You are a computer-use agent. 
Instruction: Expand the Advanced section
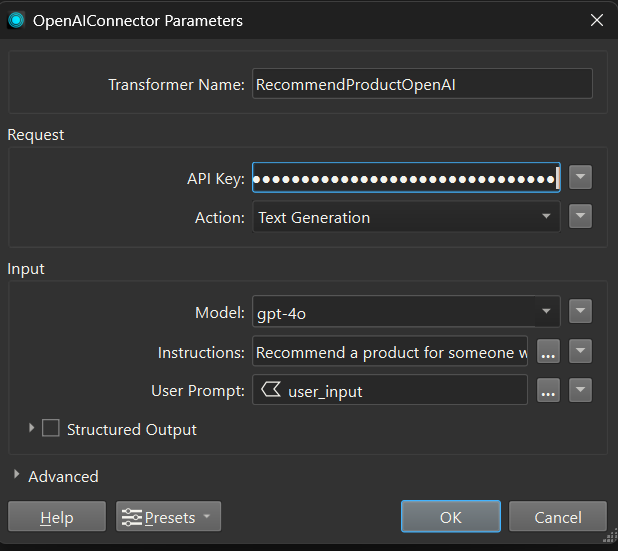(x=16, y=475)
